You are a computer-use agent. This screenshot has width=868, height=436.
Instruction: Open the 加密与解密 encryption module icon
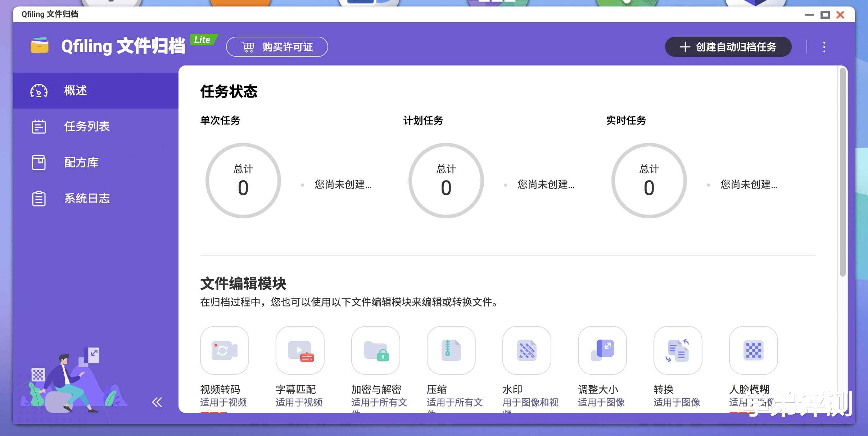[375, 350]
